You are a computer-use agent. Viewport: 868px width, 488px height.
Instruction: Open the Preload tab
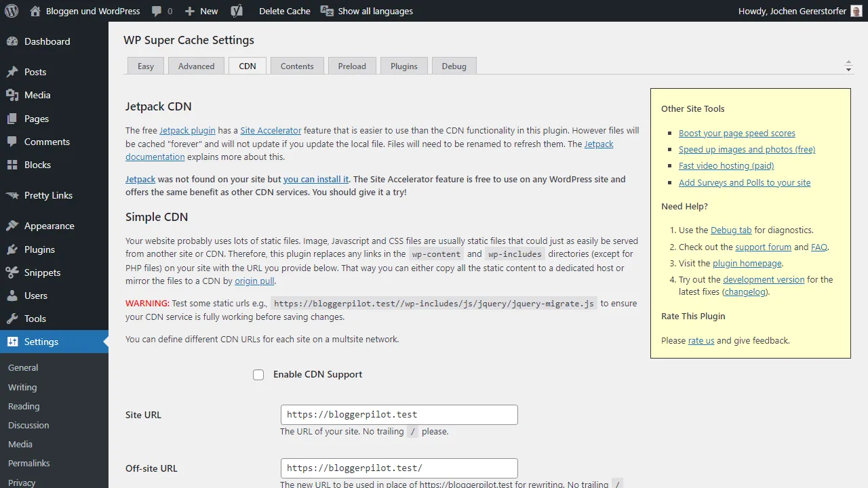click(x=352, y=66)
